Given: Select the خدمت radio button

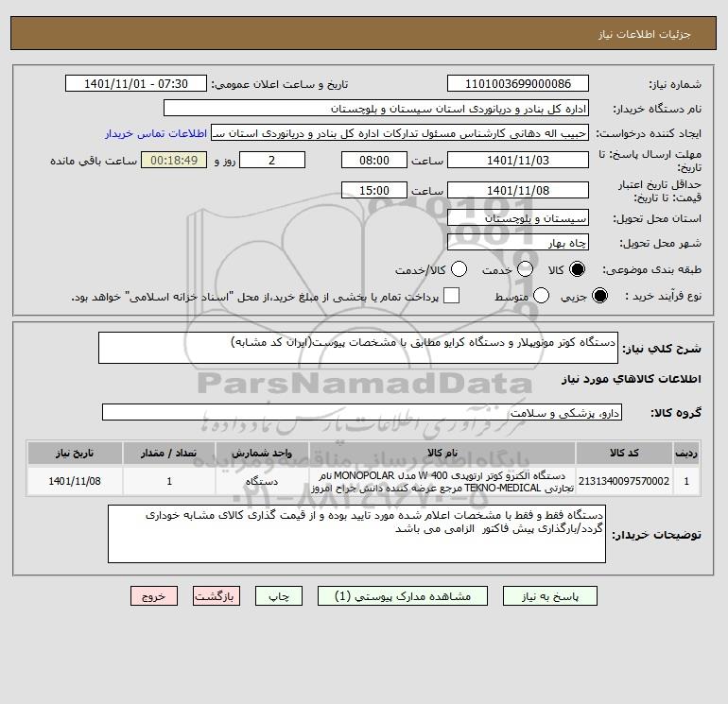Looking at the screenshot, I should pyautogui.click(x=525, y=269).
